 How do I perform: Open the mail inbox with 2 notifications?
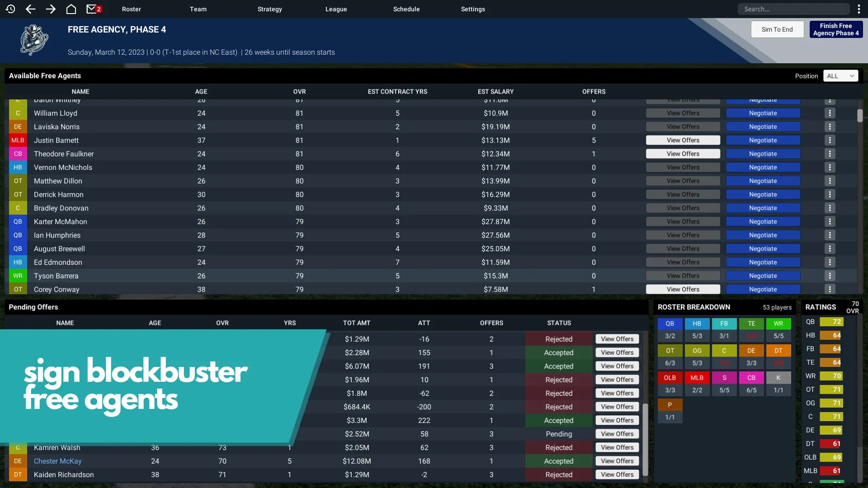point(94,9)
